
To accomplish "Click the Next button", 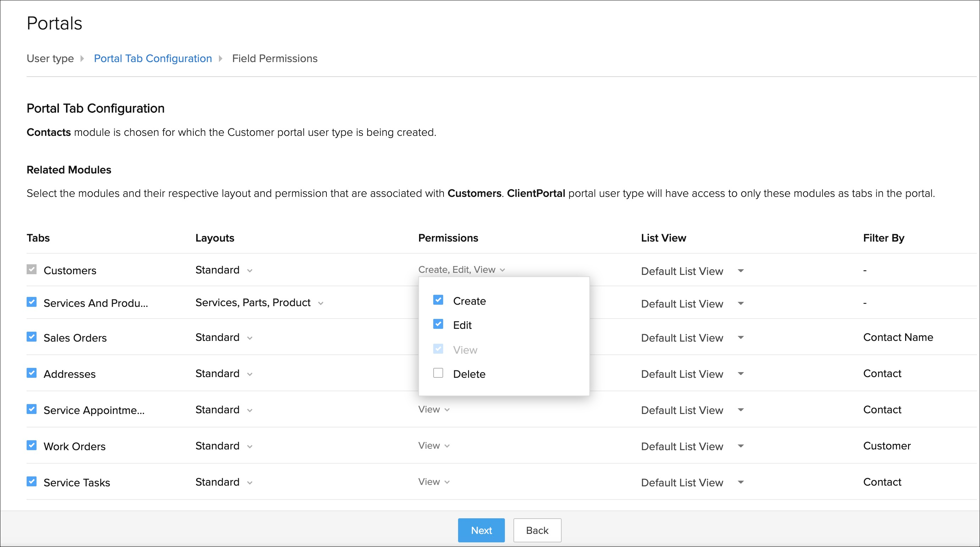I will 481,530.
